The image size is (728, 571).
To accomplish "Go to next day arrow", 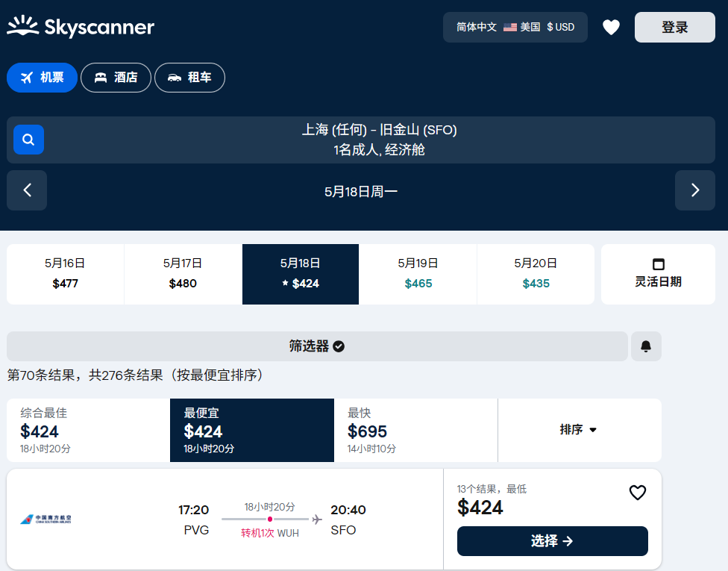I will pyautogui.click(x=694, y=190).
